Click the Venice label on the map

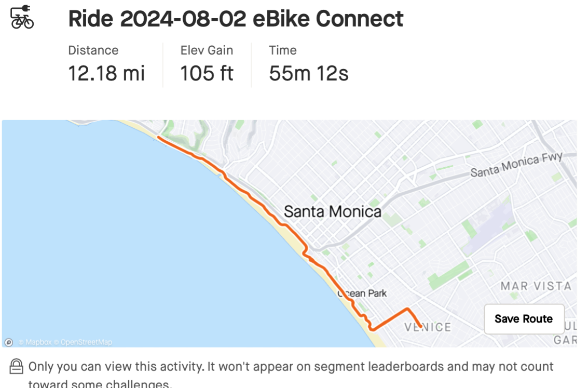(x=428, y=327)
